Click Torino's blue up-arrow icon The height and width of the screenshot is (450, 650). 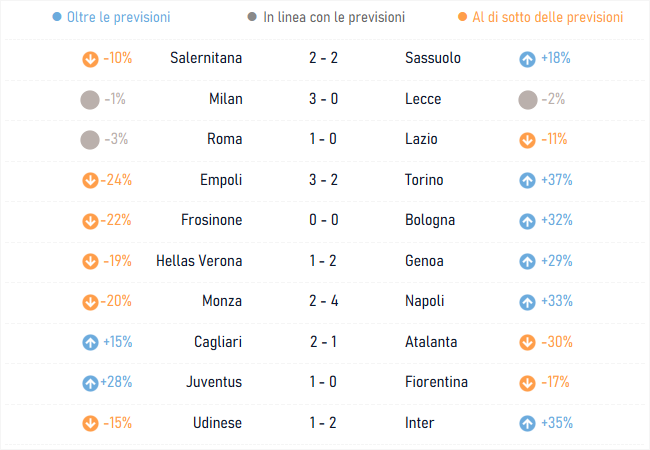tap(527, 180)
